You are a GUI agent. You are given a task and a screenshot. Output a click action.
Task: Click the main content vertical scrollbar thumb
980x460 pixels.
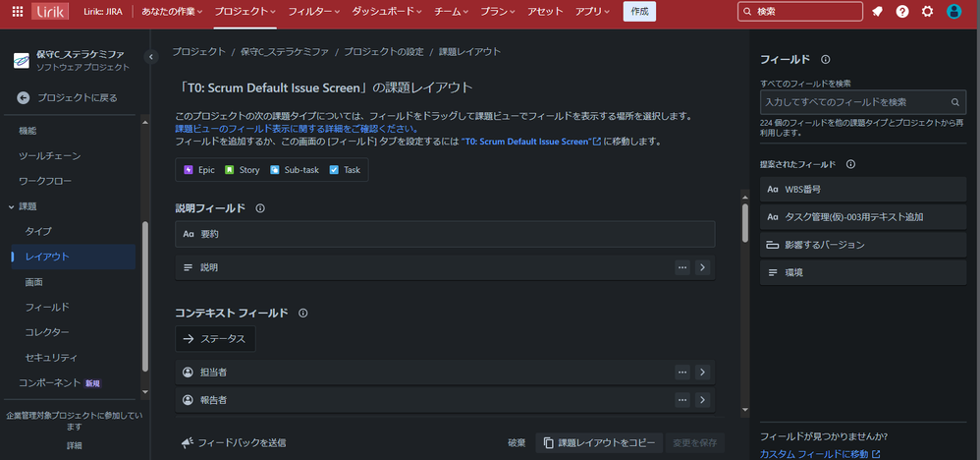745,222
